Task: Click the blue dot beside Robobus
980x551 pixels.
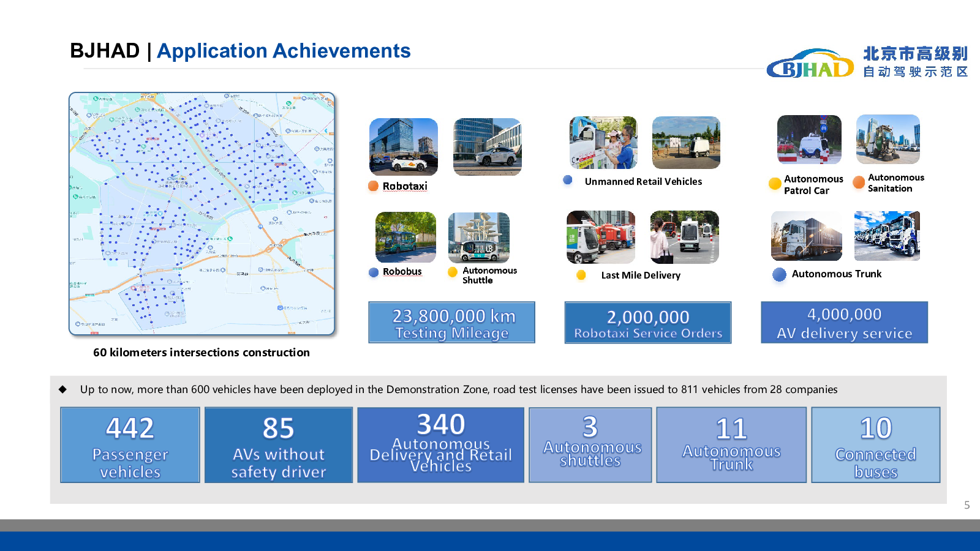Action: (374, 272)
